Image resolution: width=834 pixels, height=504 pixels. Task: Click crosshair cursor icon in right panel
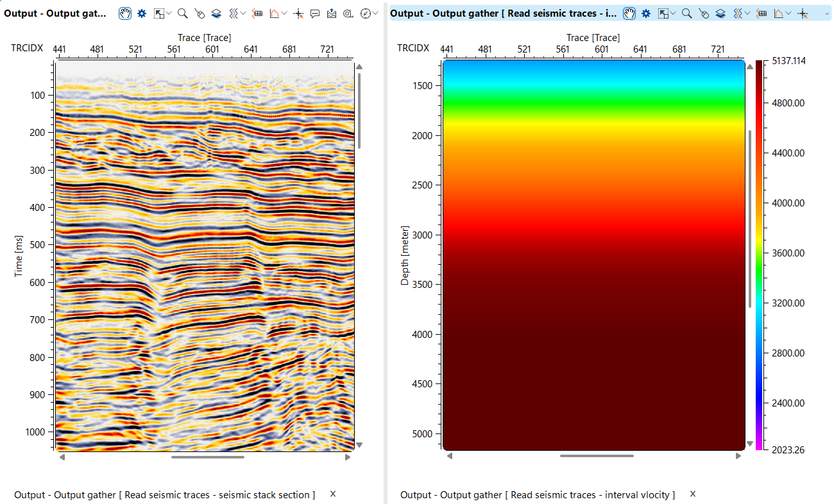click(802, 13)
